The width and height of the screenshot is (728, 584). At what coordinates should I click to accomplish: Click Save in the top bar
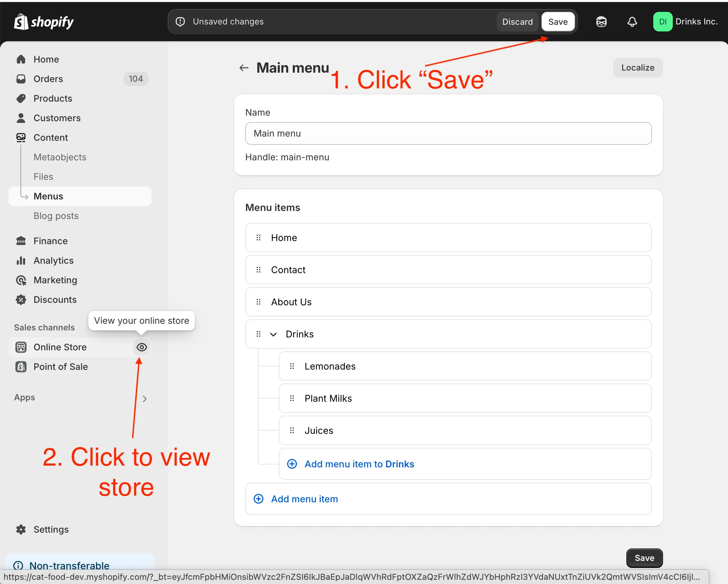pos(558,21)
